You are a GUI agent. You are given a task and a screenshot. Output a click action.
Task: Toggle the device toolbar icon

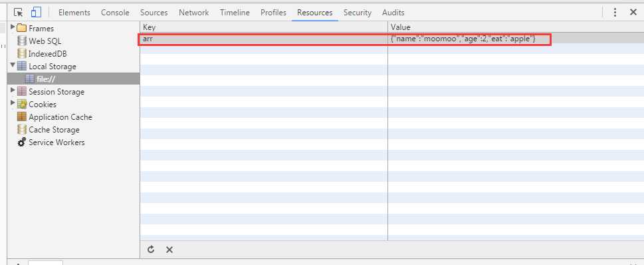[x=36, y=13]
